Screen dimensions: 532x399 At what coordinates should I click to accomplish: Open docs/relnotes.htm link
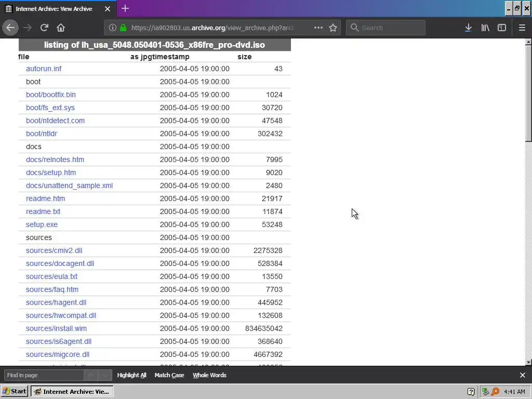(55, 159)
